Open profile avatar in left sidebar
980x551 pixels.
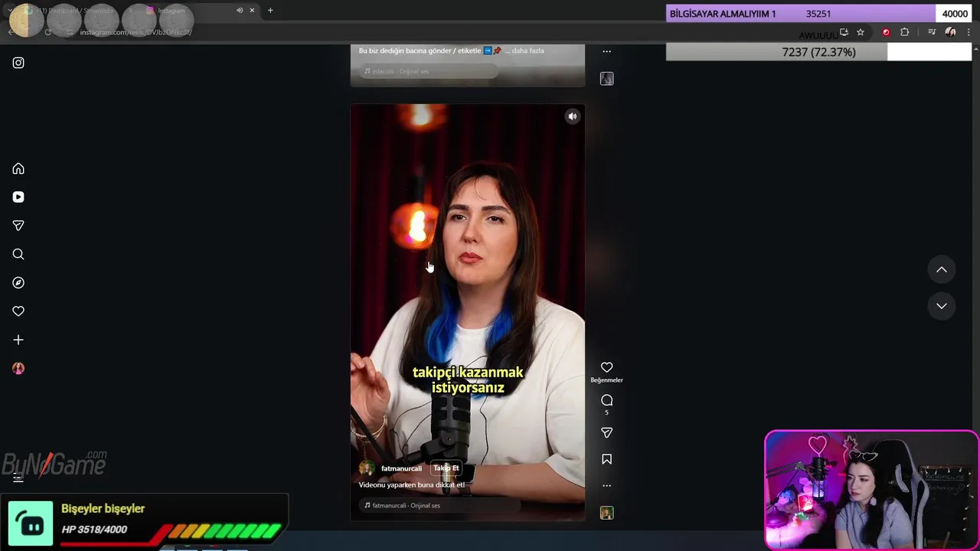point(18,368)
